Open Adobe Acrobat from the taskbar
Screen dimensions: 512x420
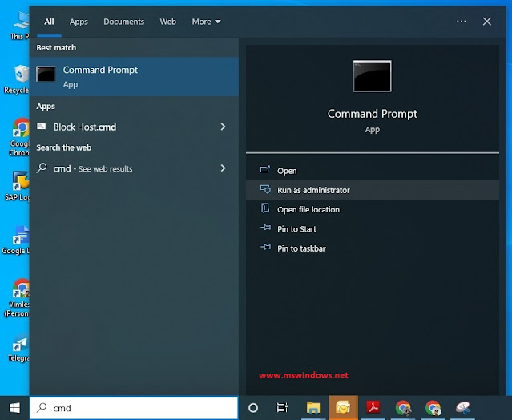coord(373,408)
